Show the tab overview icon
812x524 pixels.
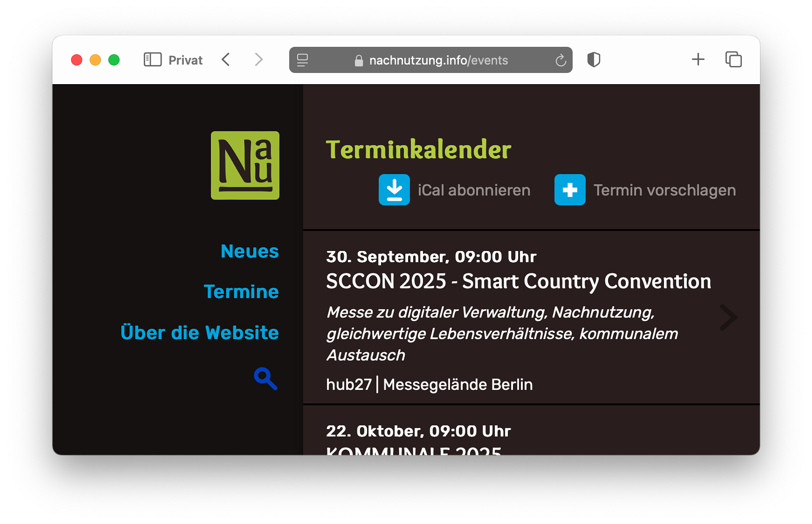[x=733, y=59]
